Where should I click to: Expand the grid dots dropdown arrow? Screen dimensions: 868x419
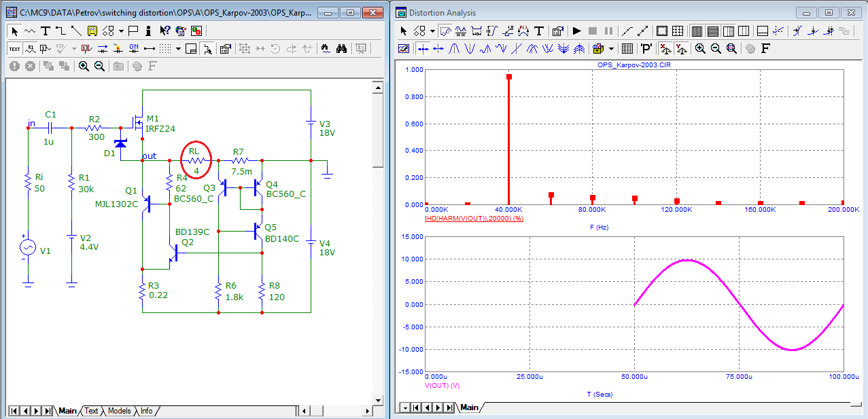pyautogui.click(x=178, y=48)
